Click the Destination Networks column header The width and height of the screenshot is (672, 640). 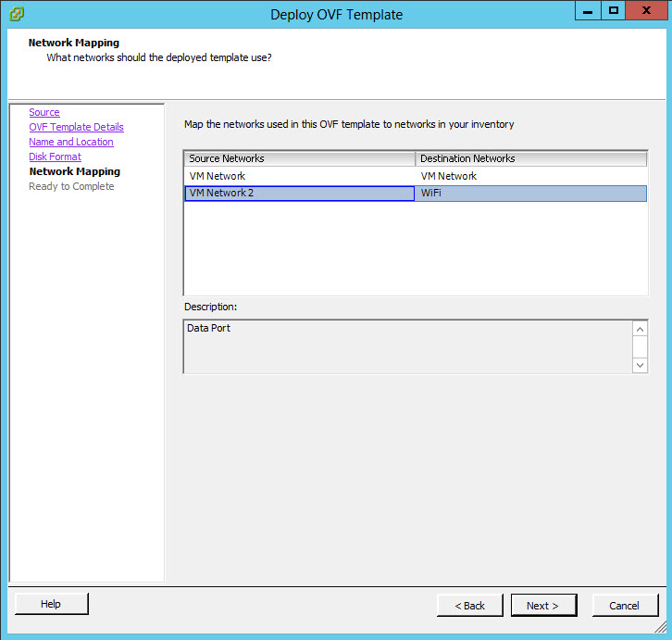(531, 158)
